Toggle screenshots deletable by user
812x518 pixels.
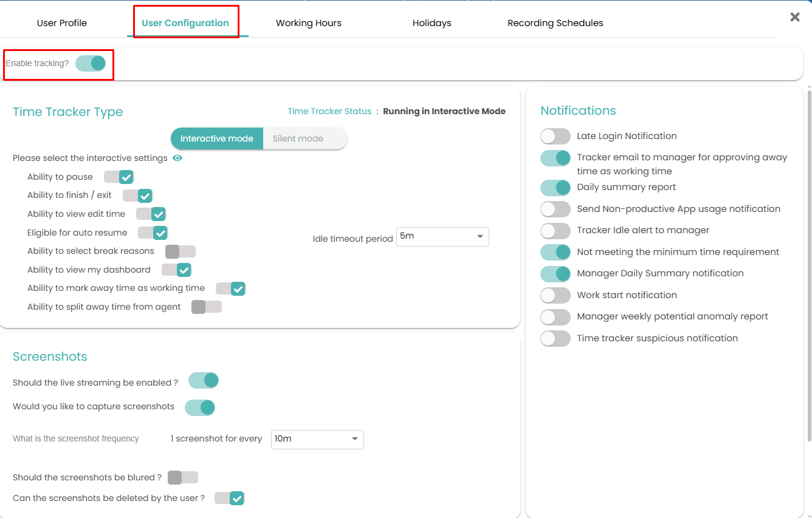pos(229,499)
